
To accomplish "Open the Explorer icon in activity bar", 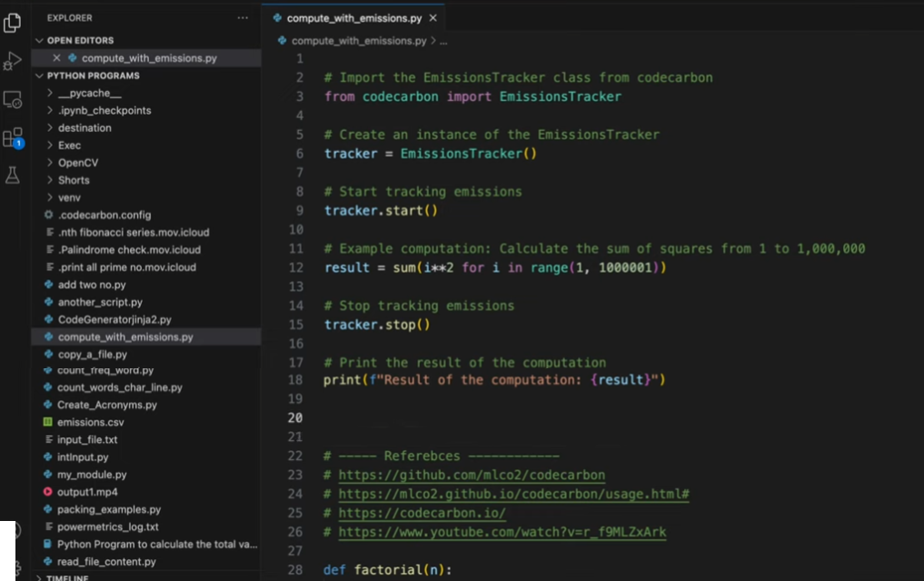I will pyautogui.click(x=13, y=23).
